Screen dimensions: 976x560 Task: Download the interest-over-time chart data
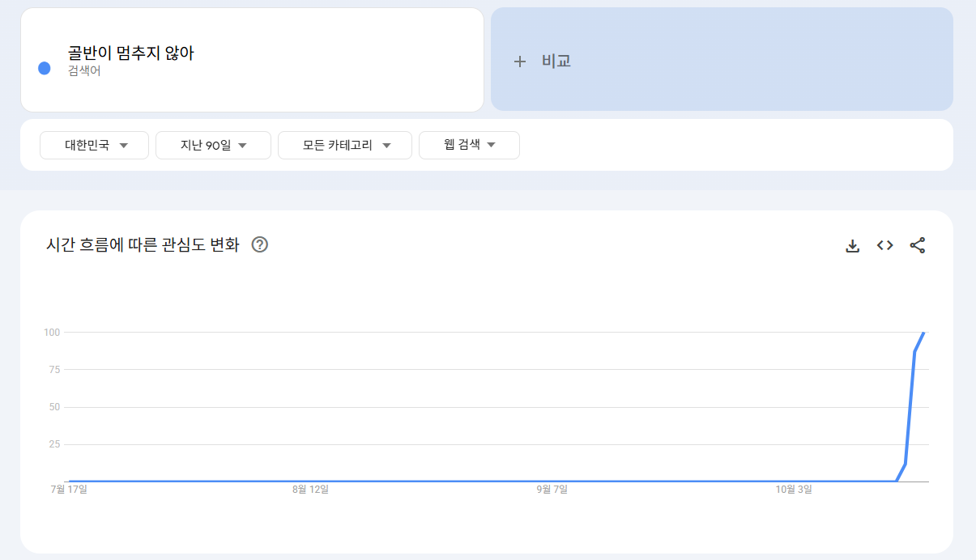[852, 245]
